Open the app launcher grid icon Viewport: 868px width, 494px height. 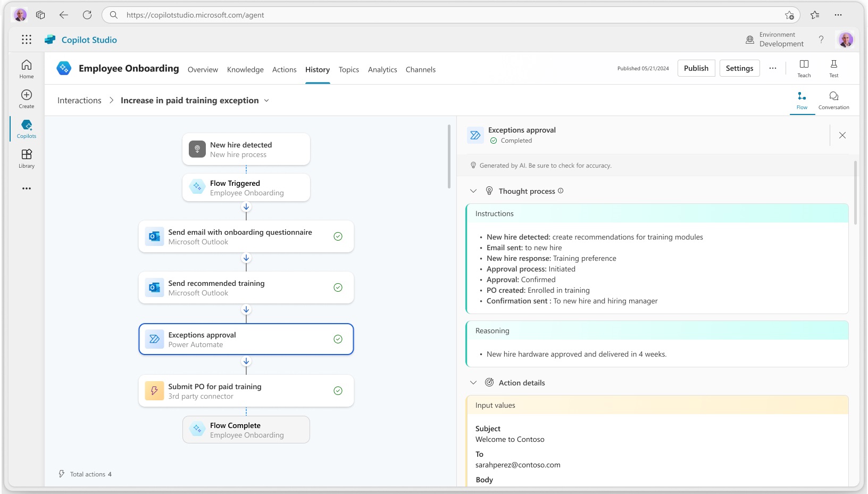[x=27, y=39]
